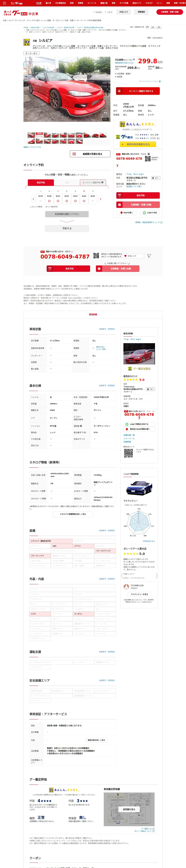Open the 閲覧履歴 header button
This screenshot has height=868, width=186.
[141, 12]
